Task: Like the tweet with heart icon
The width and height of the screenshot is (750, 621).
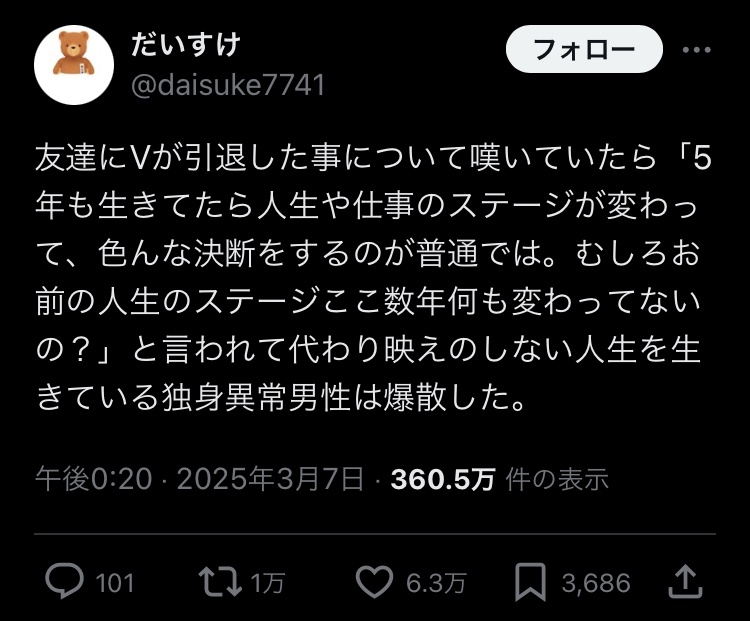Action: (x=374, y=582)
